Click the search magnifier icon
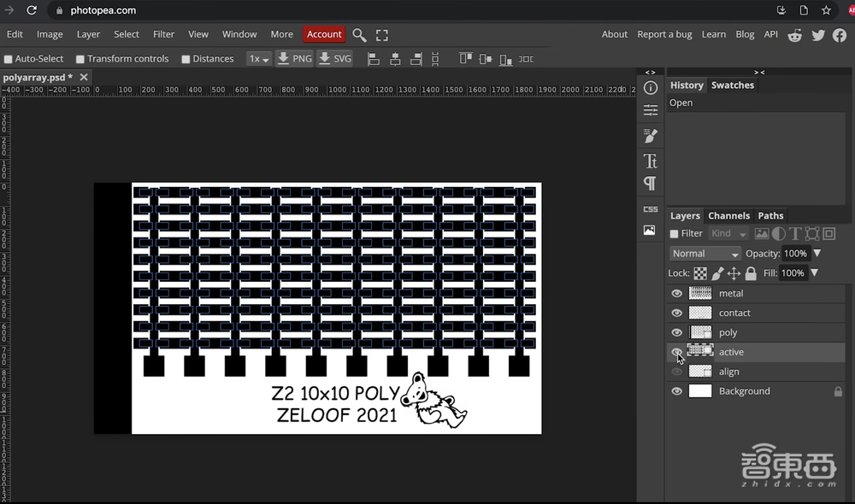The image size is (855, 504). coord(359,35)
